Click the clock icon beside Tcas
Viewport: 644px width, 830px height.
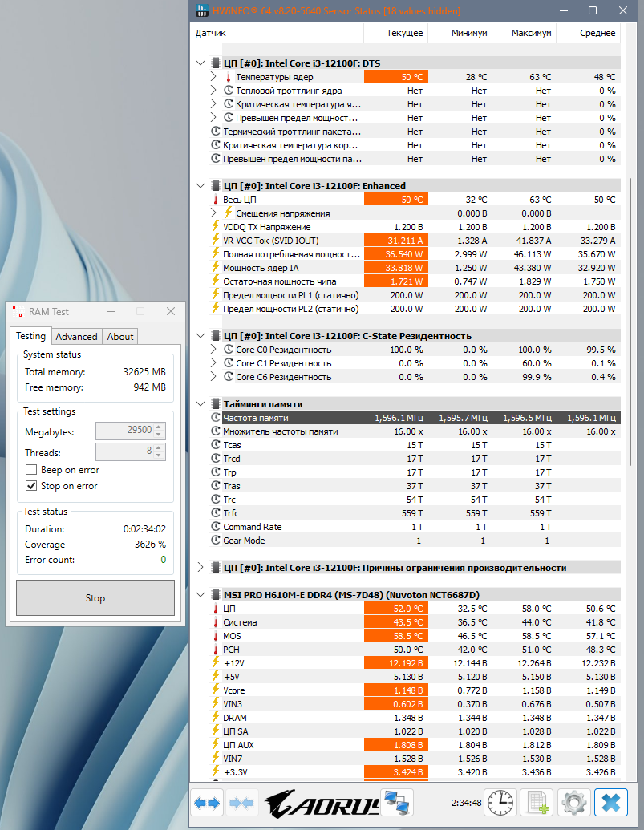216,444
